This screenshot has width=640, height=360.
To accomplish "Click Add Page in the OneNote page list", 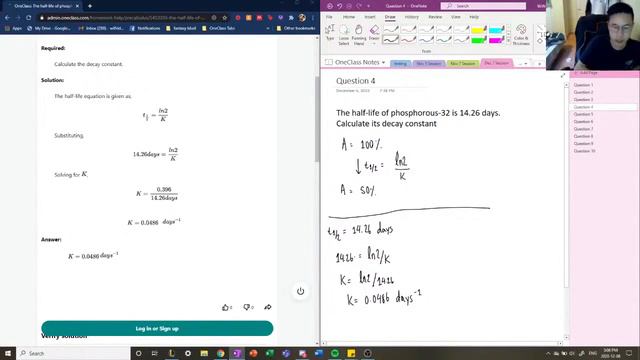I will [586, 73].
